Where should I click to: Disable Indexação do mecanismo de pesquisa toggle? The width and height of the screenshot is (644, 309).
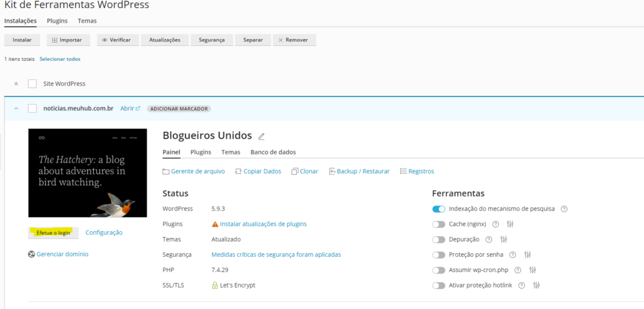pyautogui.click(x=438, y=209)
